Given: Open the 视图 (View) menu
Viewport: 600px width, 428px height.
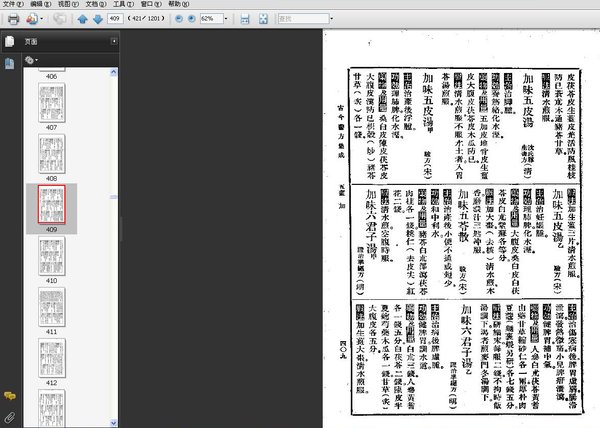Looking at the screenshot, I should [68, 4].
